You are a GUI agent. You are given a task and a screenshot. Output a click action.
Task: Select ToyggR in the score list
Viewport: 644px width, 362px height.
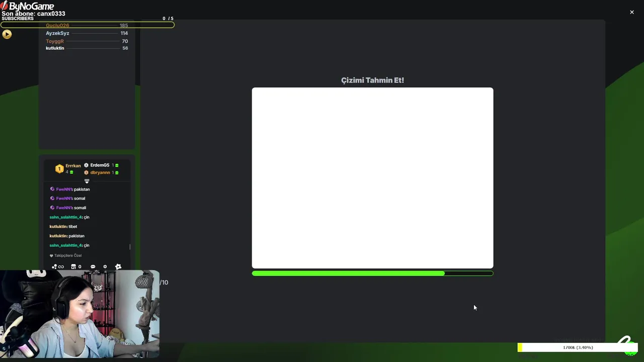click(x=55, y=41)
